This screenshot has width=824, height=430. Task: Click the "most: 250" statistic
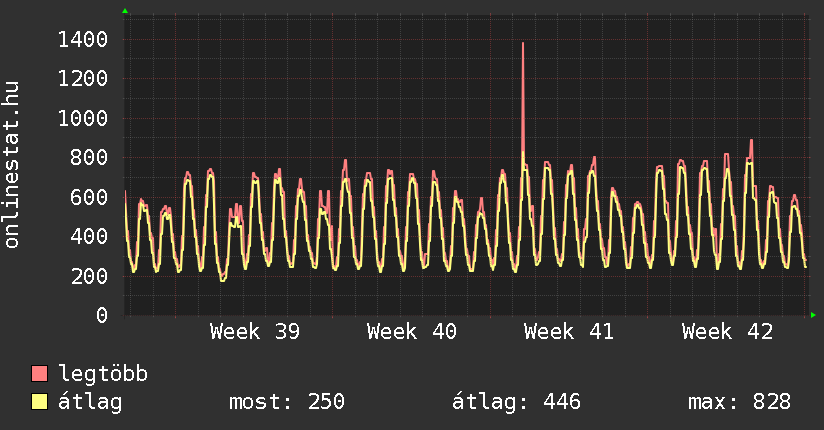coord(287,403)
